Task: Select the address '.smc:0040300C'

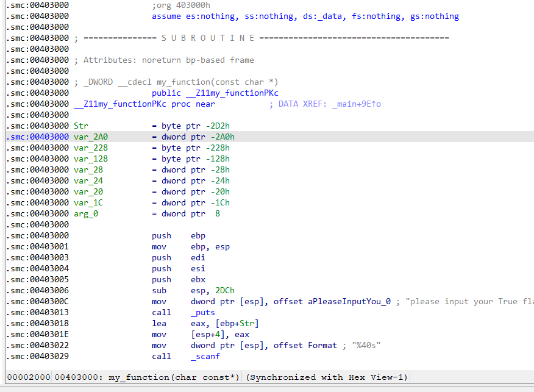Action: click(x=37, y=301)
